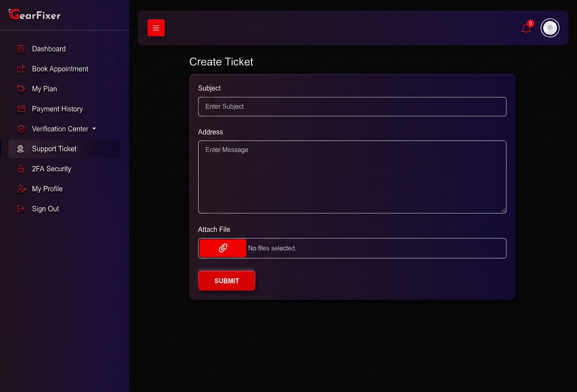
Task: Expand the Verification Center dropdown arrow
Action: (x=94, y=129)
